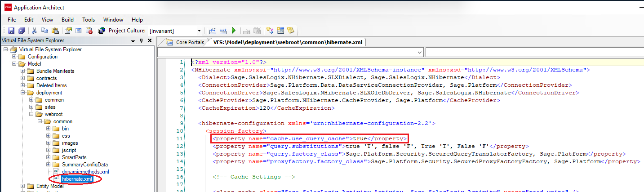The image size is (644, 192).
Task: Click the yellow form toolbar icon
Action: tap(280, 31)
